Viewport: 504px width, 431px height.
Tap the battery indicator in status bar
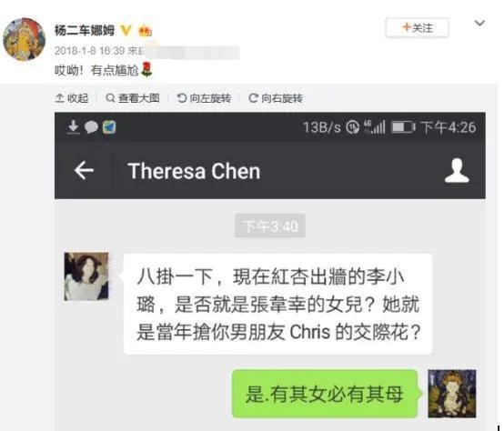403,127
